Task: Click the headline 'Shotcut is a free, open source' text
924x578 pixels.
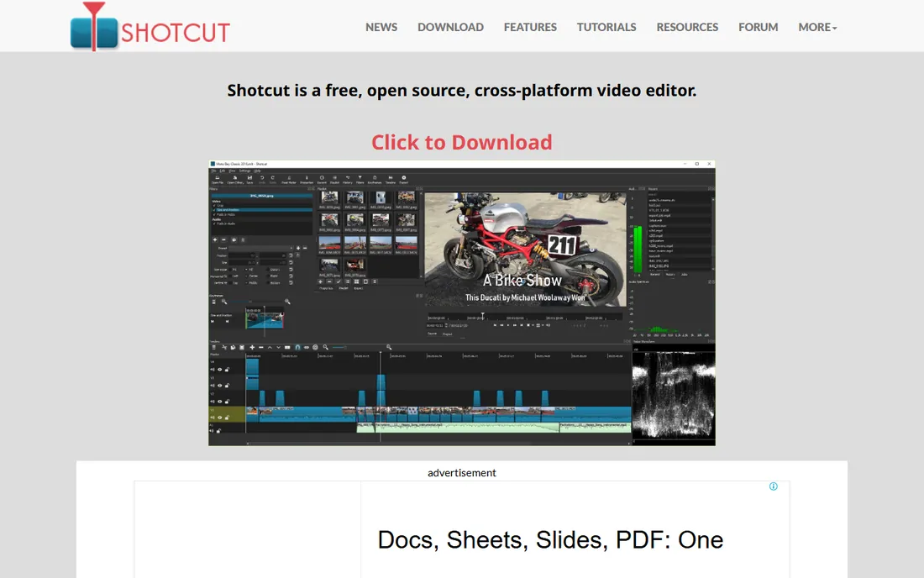Action: click(x=461, y=90)
